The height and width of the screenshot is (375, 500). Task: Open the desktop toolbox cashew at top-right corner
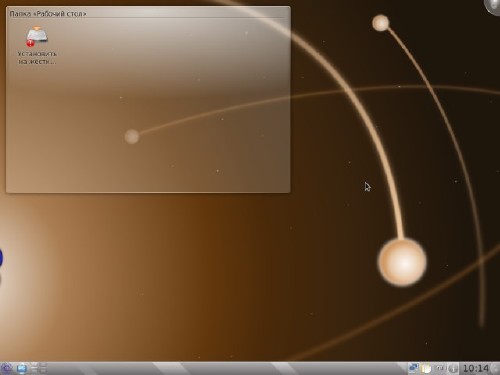(x=493, y=6)
